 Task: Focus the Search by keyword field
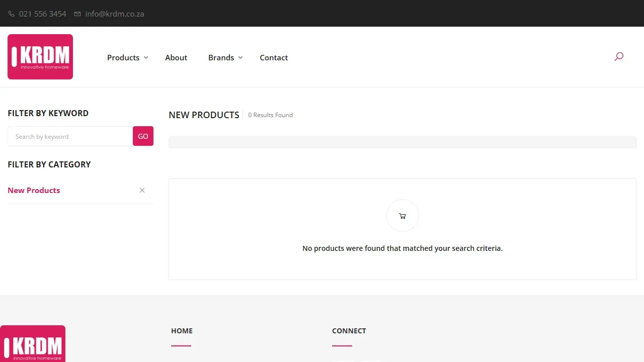70,136
